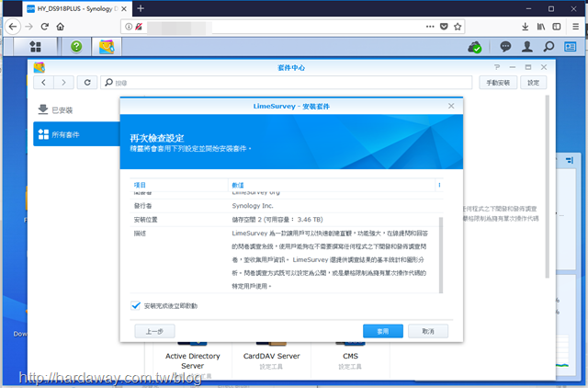Click 項目 column header
Screen dimensions: 588x388
click(179, 185)
